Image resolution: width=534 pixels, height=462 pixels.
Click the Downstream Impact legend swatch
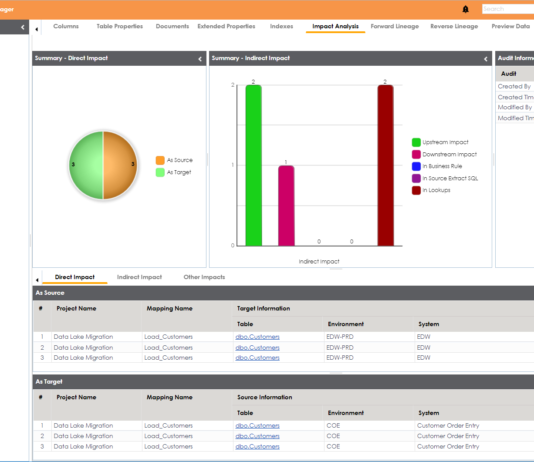point(416,154)
